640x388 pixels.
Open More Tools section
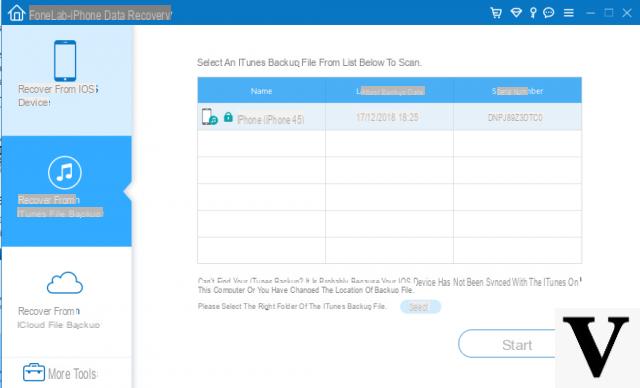(67, 373)
